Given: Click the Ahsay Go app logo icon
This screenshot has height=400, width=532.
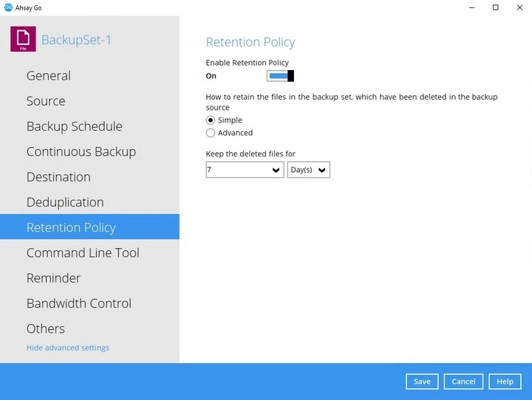Looking at the screenshot, I should point(8,7).
